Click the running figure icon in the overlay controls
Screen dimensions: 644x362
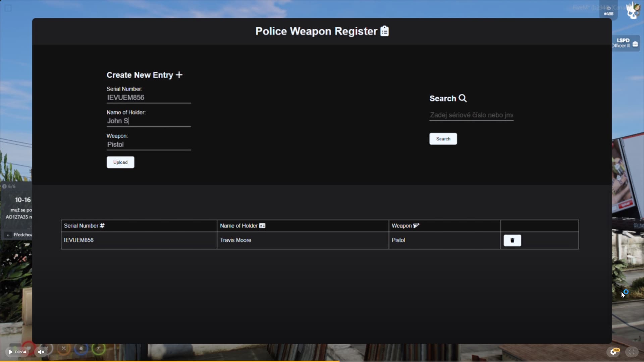(98, 349)
